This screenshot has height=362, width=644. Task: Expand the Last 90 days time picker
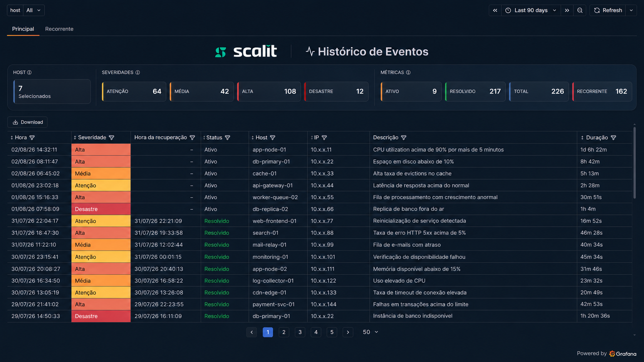click(x=531, y=10)
